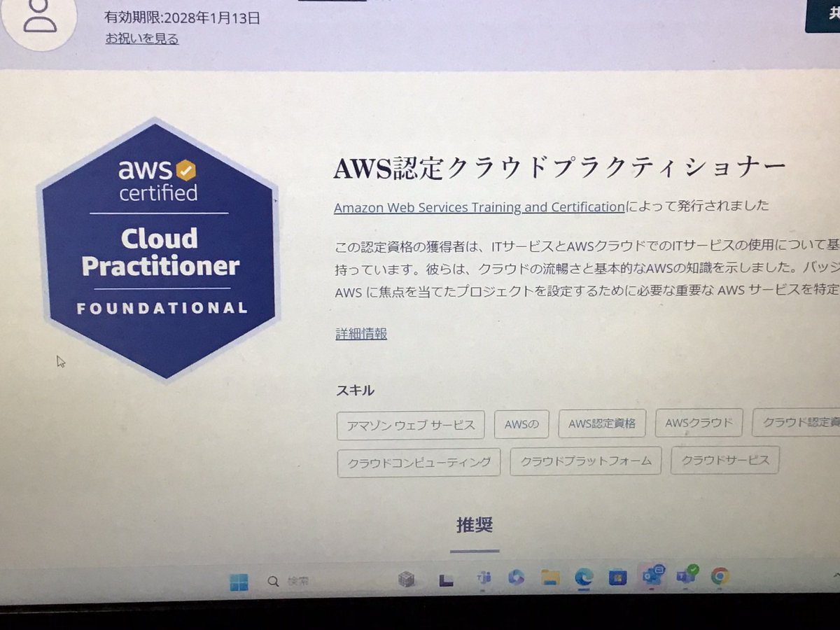Click the スキル section label
Image resolution: width=840 pixels, height=630 pixels.
pyautogui.click(x=355, y=391)
